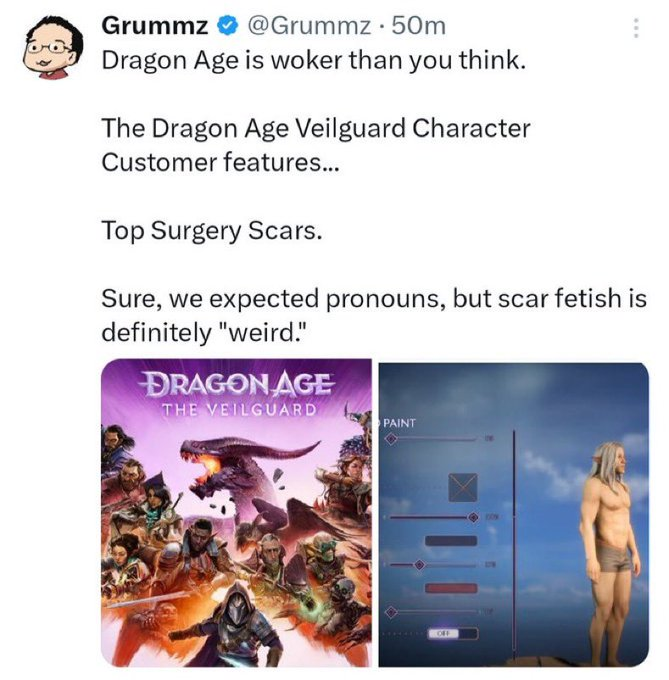669x680 pixels.
Task: Click the vertical scrollbar beside the sliders
Action: [x=514, y=546]
